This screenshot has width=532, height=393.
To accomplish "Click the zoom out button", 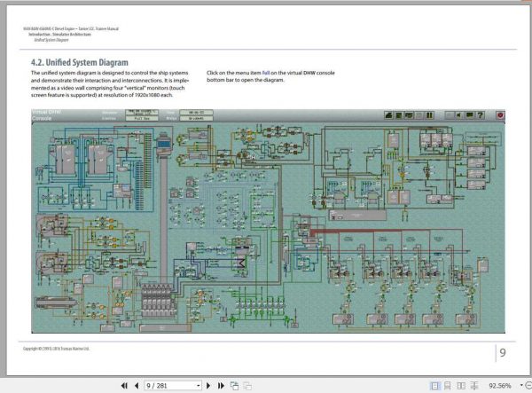I will point(528,386).
